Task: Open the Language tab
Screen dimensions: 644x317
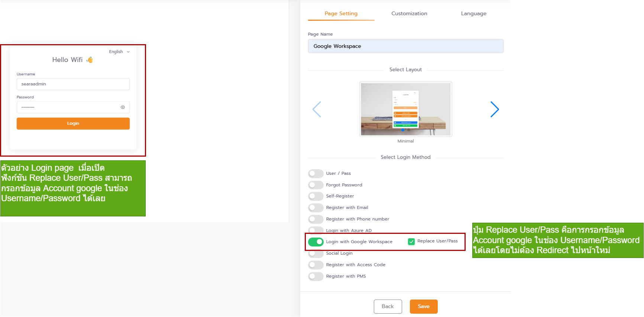Action: [x=473, y=14]
